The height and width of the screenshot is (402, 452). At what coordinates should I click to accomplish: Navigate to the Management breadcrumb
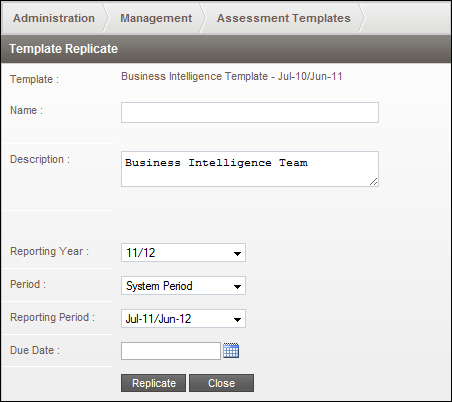156,18
